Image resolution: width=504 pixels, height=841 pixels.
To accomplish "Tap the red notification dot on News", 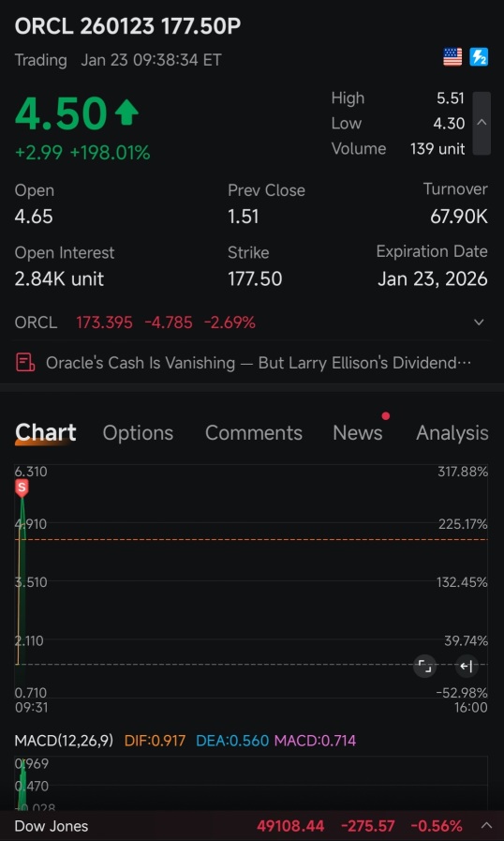I will [x=386, y=415].
